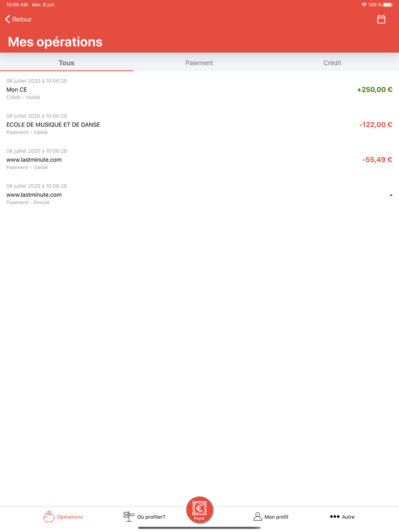The width and height of the screenshot is (399, 532).
Task: Tap the battery indicator in status bar
Action: [x=388, y=5]
